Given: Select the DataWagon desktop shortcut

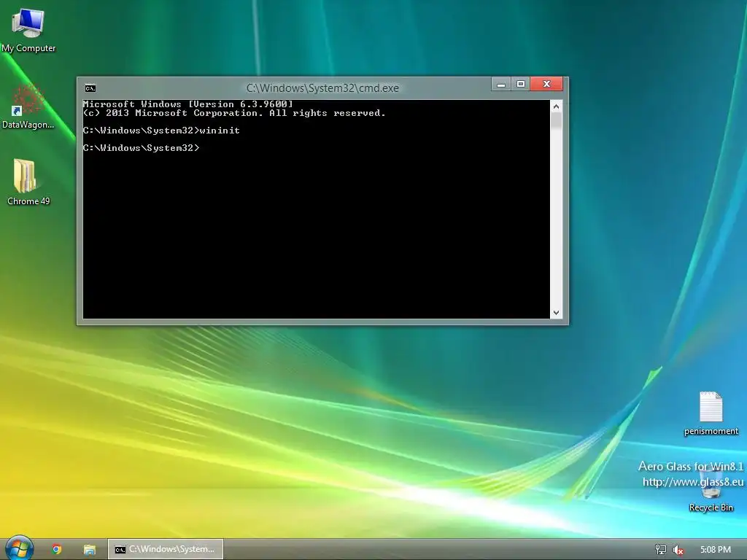Looking at the screenshot, I should pyautogui.click(x=28, y=106).
